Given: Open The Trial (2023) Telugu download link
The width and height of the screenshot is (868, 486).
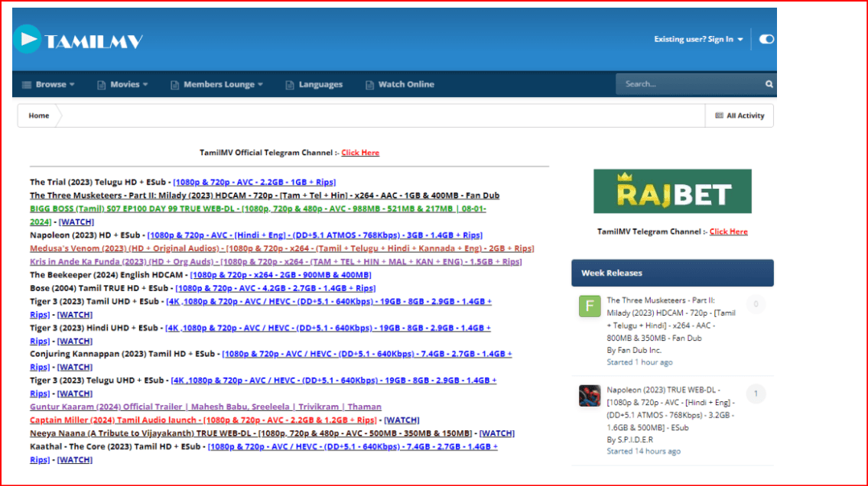Looking at the screenshot, I should tap(255, 182).
